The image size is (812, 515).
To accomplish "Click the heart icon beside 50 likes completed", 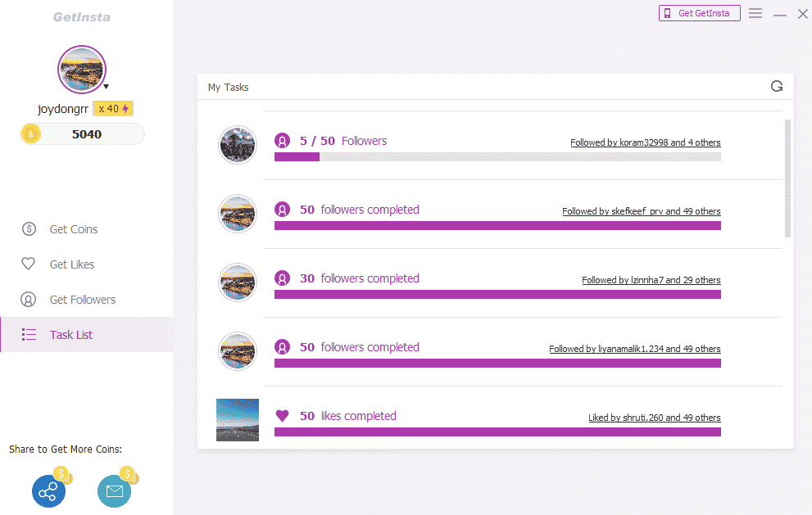I will (282, 416).
